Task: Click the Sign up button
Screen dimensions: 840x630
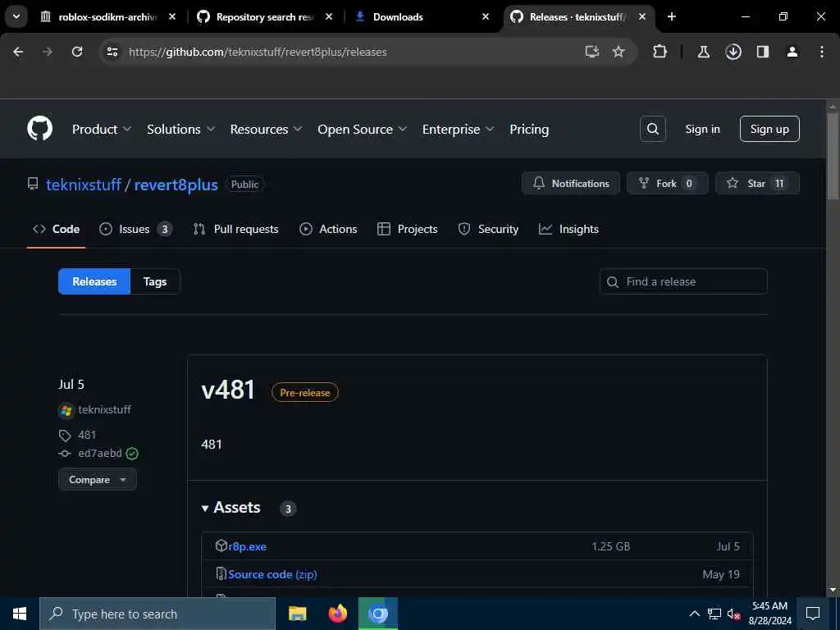Action: (x=769, y=129)
